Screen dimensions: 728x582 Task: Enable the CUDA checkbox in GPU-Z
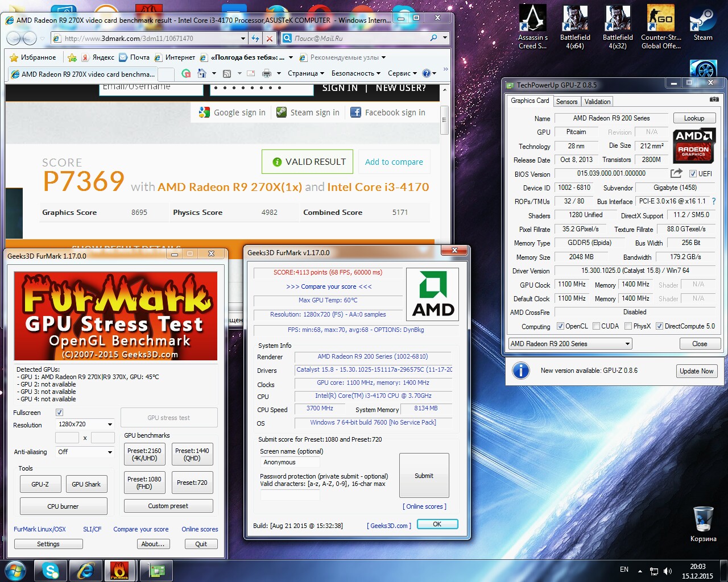(x=597, y=326)
